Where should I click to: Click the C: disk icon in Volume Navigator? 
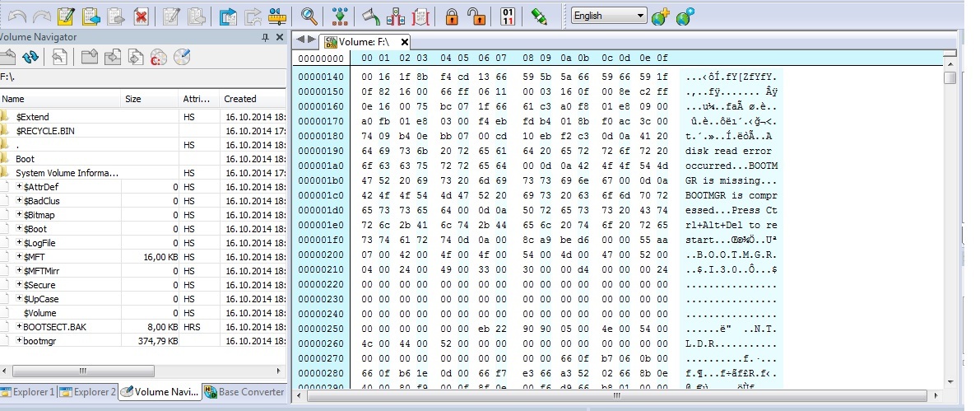(x=159, y=58)
